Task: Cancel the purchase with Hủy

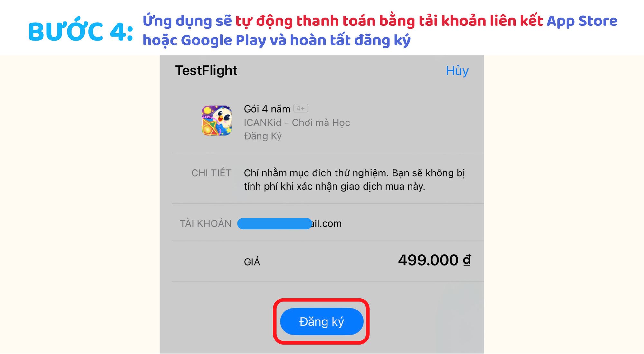Action: [x=457, y=71]
